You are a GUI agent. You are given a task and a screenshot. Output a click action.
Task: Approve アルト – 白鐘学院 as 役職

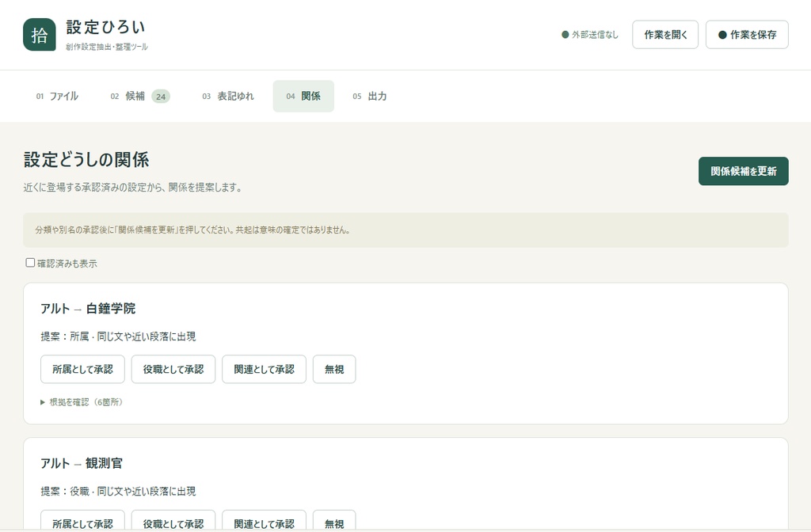coord(173,369)
